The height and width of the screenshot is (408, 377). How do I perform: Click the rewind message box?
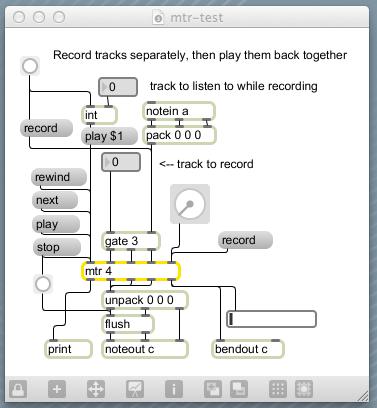59,177
